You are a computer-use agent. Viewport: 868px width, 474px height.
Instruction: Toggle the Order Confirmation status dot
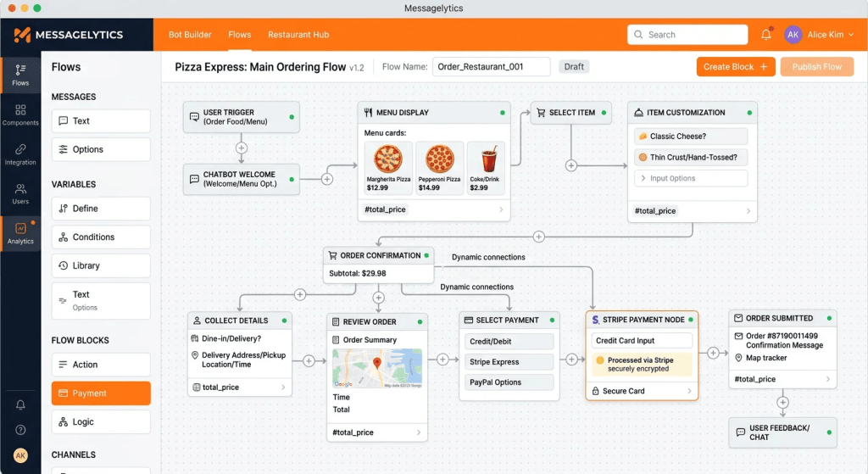click(x=427, y=255)
